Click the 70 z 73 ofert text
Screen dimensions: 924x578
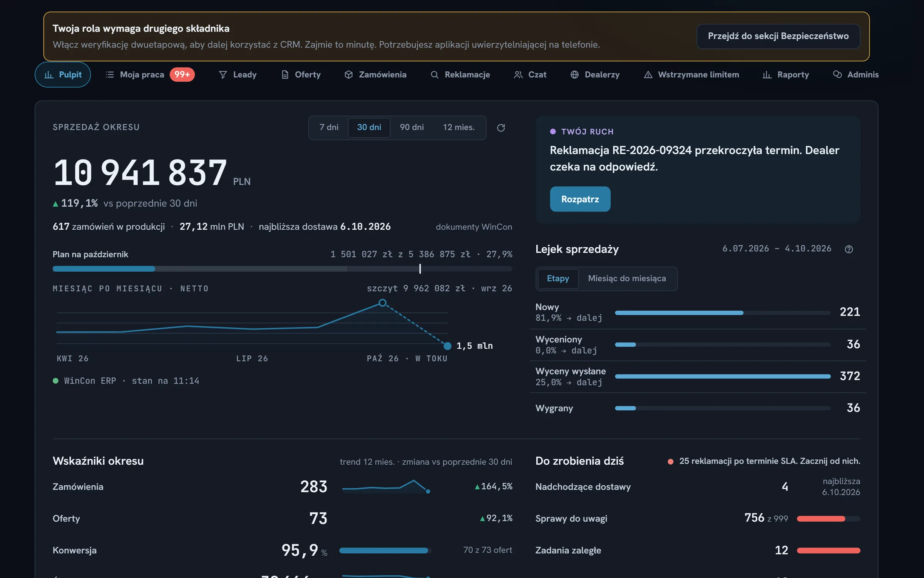tap(487, 550)
